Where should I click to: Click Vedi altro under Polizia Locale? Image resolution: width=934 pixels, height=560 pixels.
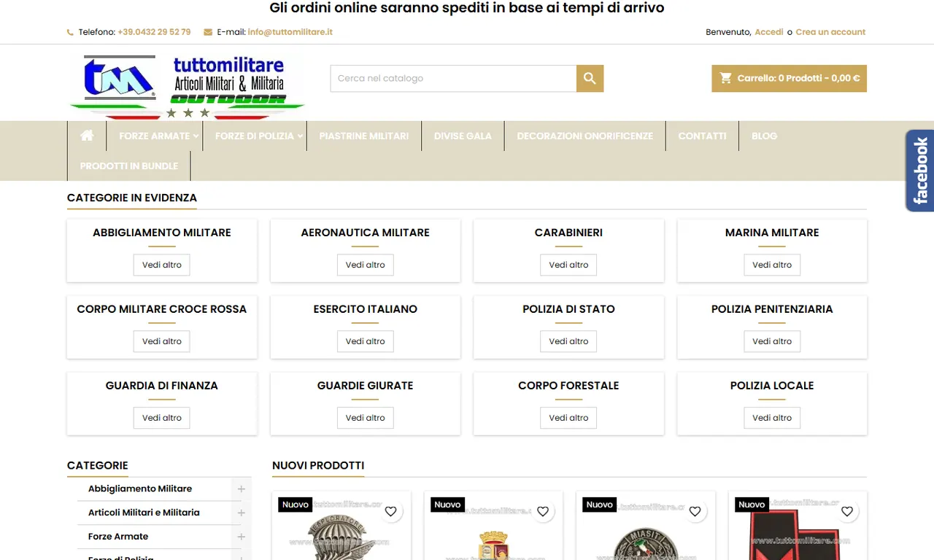(x=772, y=418)
